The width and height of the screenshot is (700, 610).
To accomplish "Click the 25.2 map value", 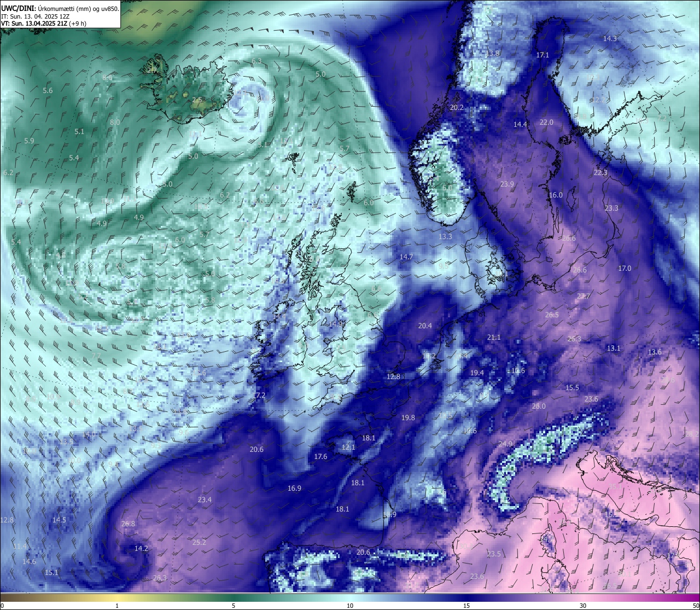I will tap(199, 543).
